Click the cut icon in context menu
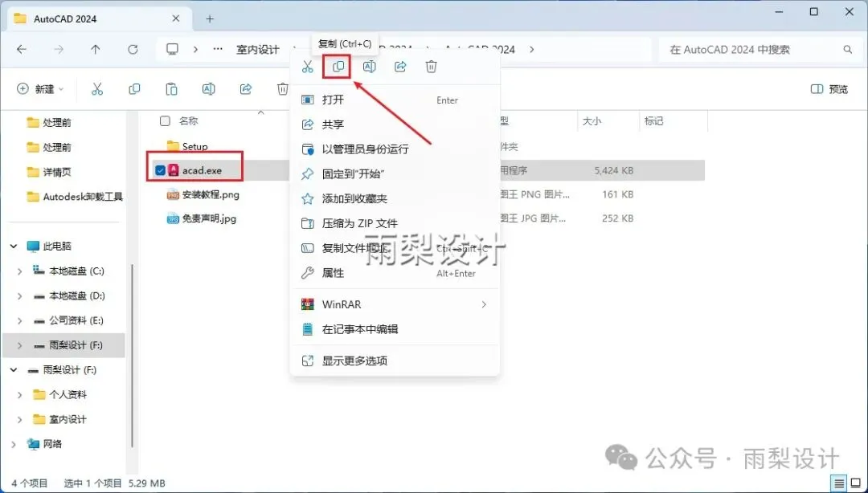The image size is (868, 493). pos(307,67)
